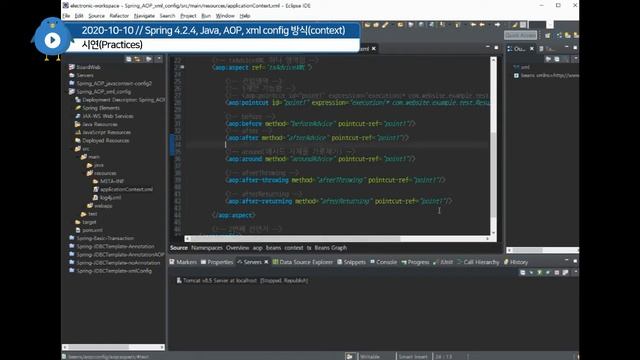Click the Quick Access search field

520,35
